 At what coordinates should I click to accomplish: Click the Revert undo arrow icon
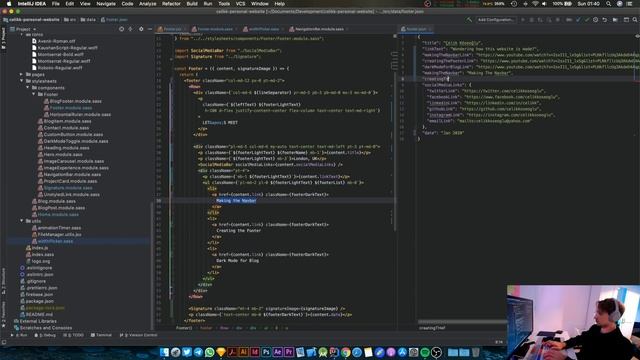[x=604, y=20]
